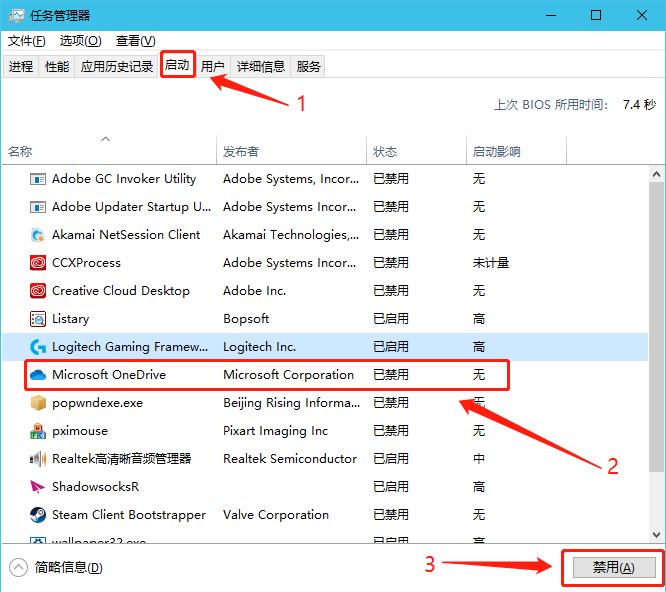Click the Pixart Imaging Inc publisher cell
The image size is (666, 592).
coord(276,431)
